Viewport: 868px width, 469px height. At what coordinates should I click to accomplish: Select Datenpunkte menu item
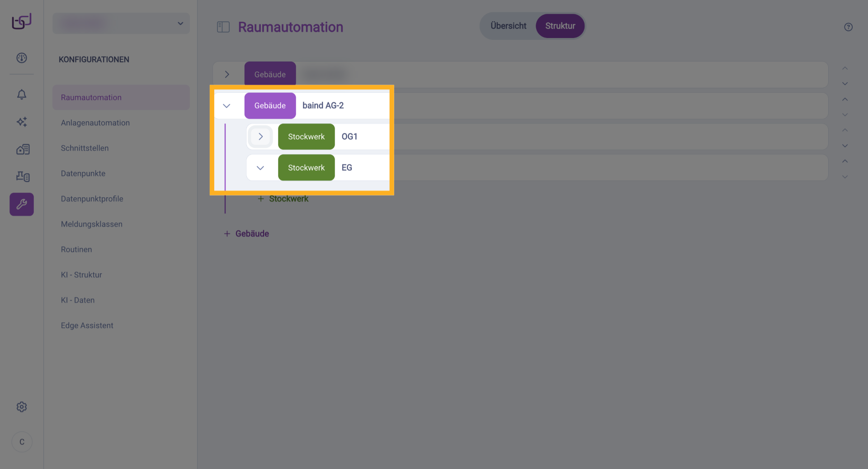(83, 174)
